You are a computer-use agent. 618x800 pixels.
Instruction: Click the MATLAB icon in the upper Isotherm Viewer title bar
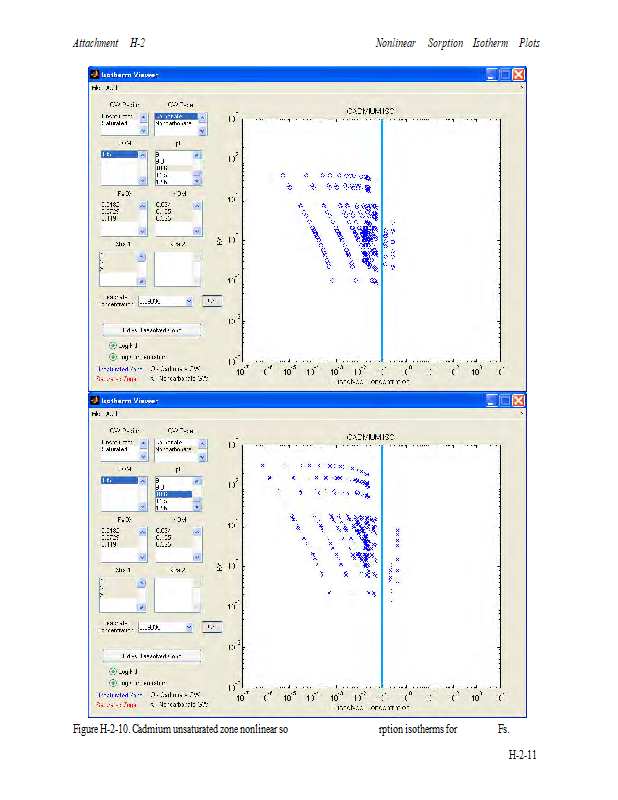pyautogui.click(x=94, y=74)
